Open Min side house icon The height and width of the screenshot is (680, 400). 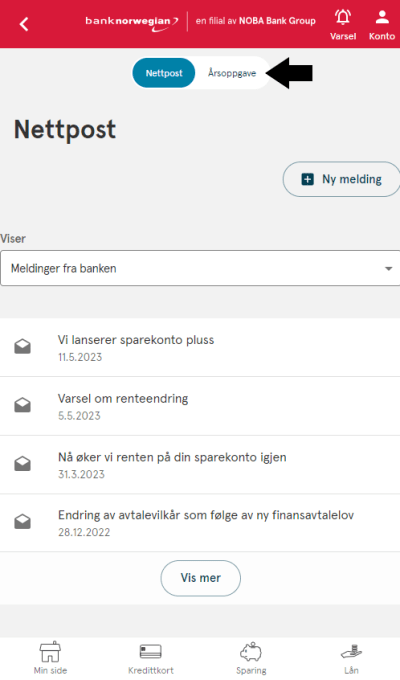50,651
